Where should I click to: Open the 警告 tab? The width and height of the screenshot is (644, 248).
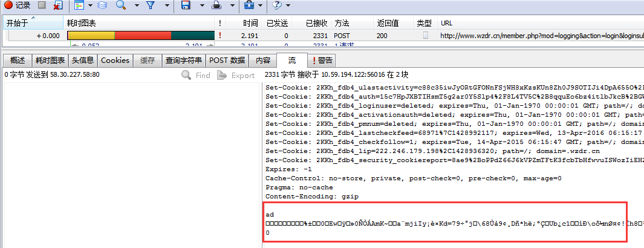tap(322, 60)
